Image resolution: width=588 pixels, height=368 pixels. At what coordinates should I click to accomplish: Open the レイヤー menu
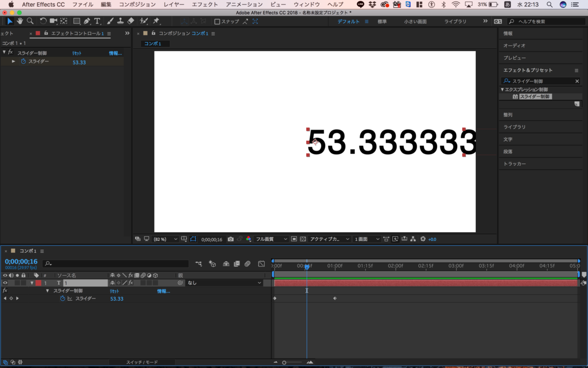click(174, 4)
